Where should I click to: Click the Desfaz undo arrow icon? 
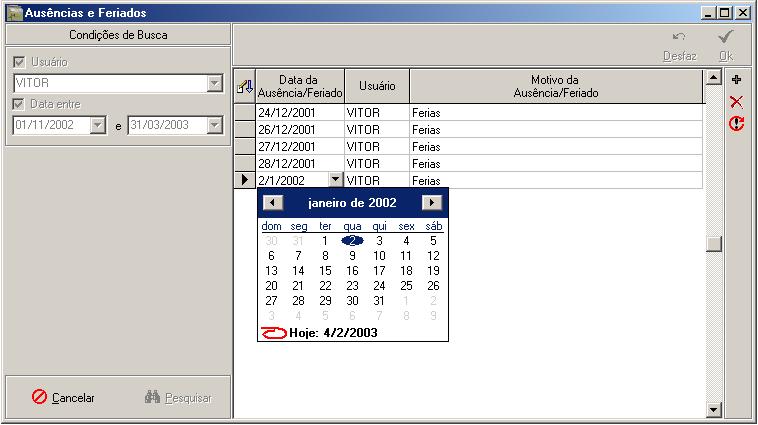click(679, 37)
